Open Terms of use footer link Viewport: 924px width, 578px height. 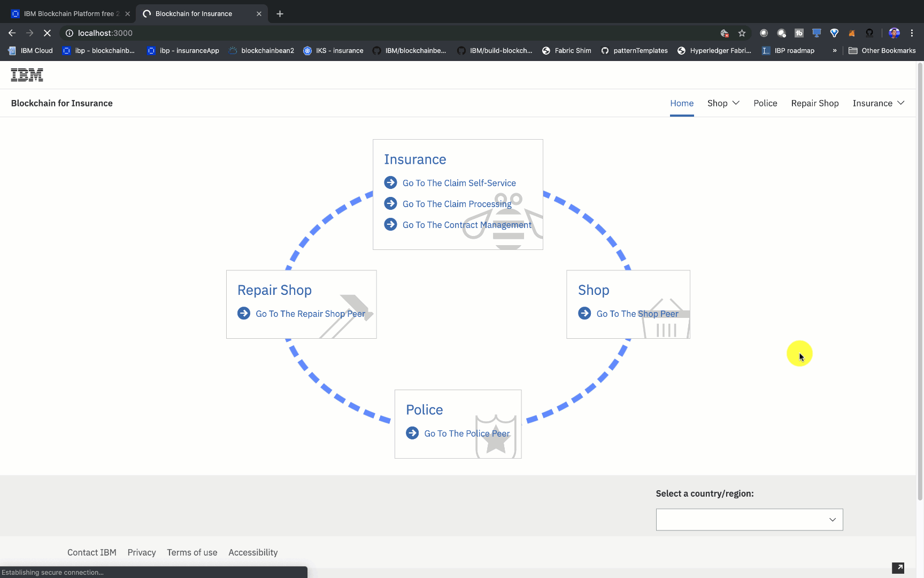pyautogui.click(x=192, y=552)
